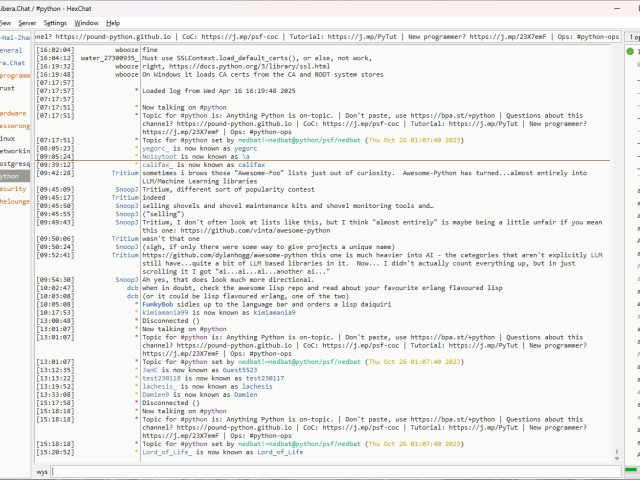Click the ops count button above user list
Image resolution: width=640 pixels, height=480 pixels.
(634, 36)
